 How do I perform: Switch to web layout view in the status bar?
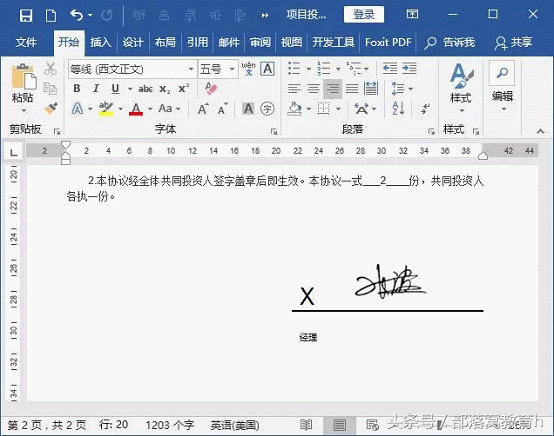tap(372, 425)
